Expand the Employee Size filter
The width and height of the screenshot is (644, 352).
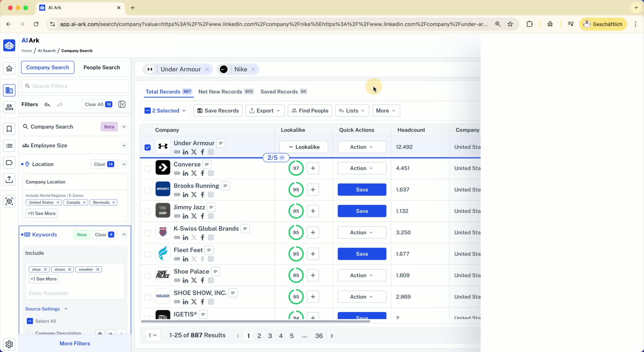pyautogui.click(x=124, y=145)
